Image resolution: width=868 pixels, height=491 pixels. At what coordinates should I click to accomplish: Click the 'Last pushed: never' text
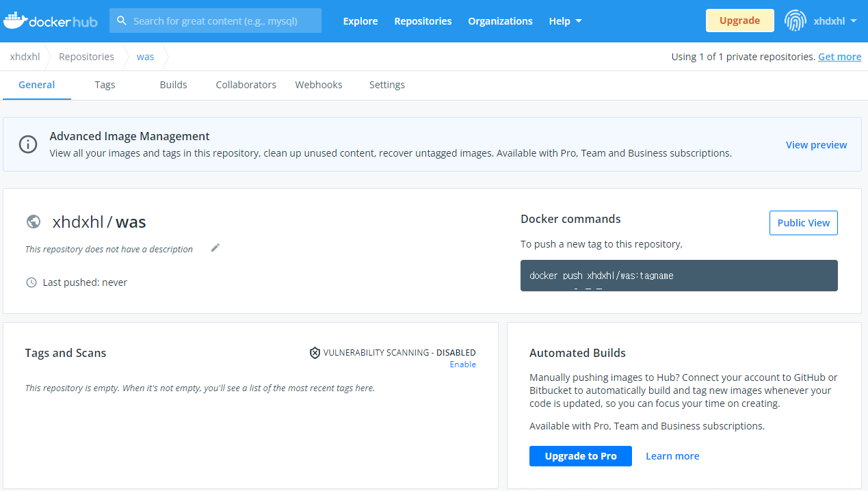pyautogui.click(x=85, y=282)
